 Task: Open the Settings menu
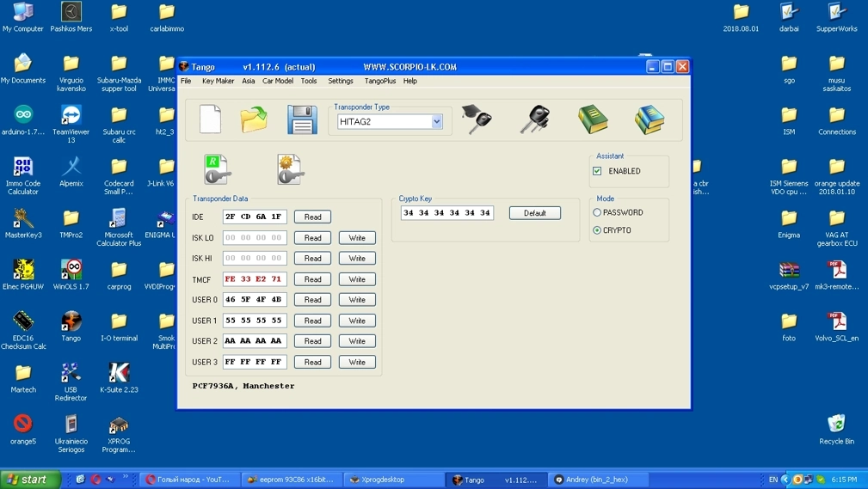tap(341, 81)
